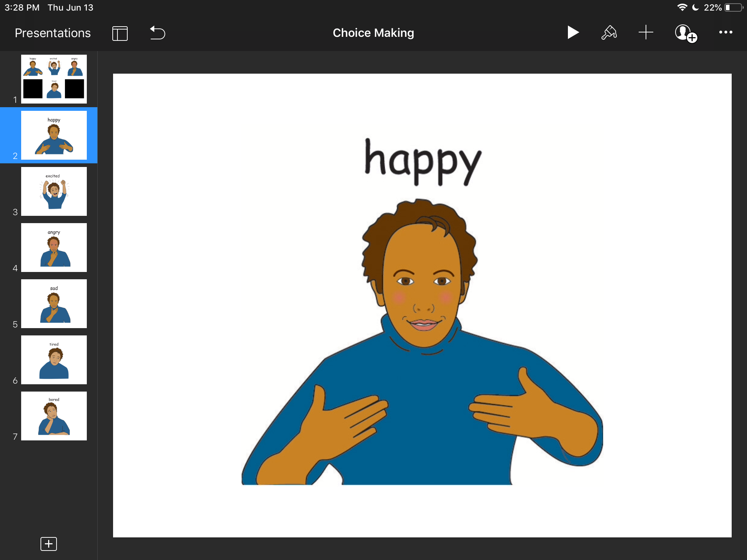Tap the Undo arrow icon
This screenshot has width=747, height=560.
click(158, 33)
